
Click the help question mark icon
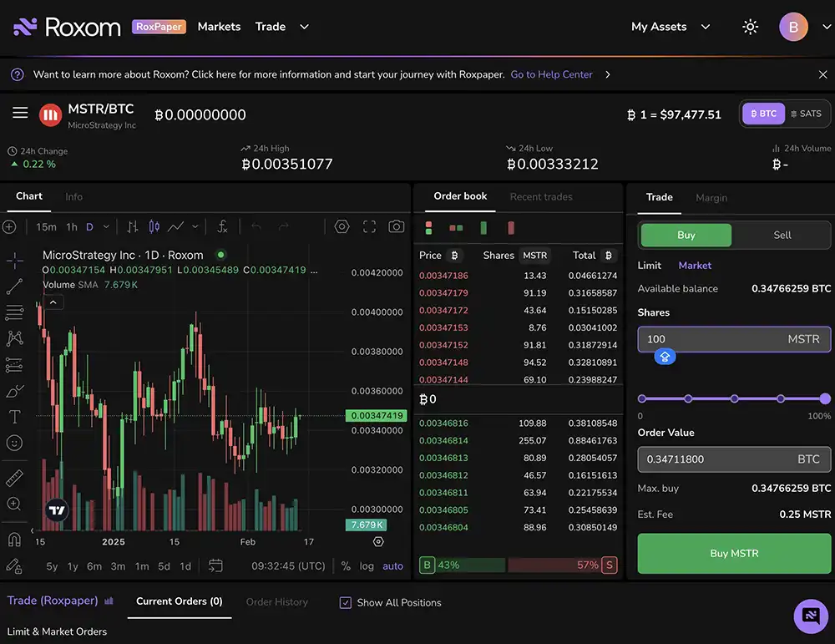click(x=17, y=74)
